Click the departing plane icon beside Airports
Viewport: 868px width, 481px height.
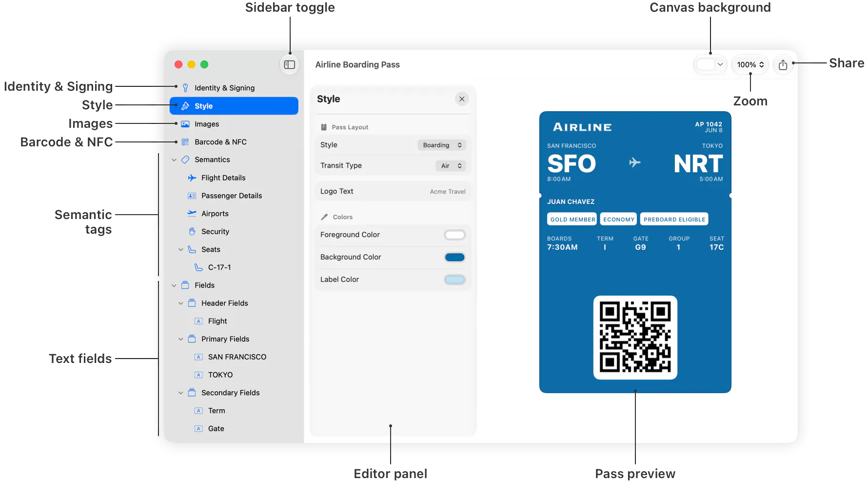pyautogui.click(x=192, y=213)
